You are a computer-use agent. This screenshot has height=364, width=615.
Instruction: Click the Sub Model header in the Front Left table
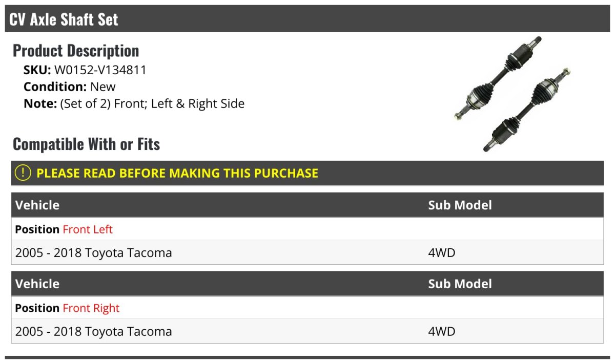(460, 205)
